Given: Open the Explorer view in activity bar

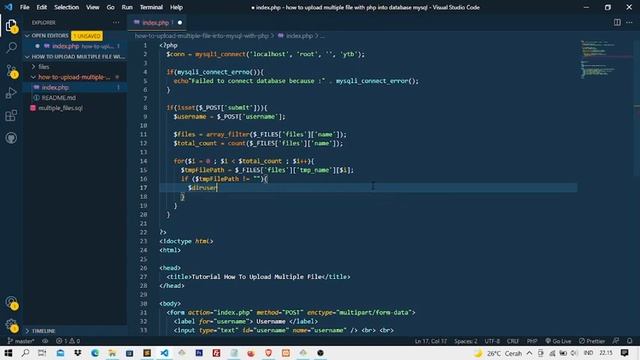Looking at the screenshot, I should point(11,26).
